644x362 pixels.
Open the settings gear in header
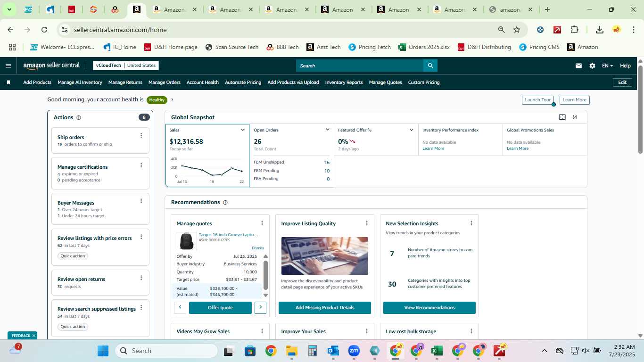[x=592, y=66]
